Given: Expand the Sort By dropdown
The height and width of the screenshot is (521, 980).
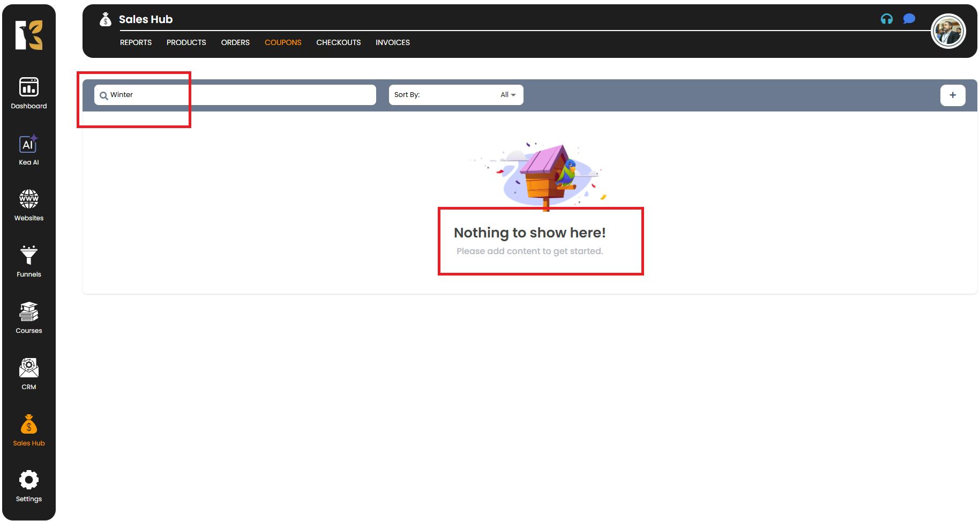Looking at the screenshot, I should 455,95.
